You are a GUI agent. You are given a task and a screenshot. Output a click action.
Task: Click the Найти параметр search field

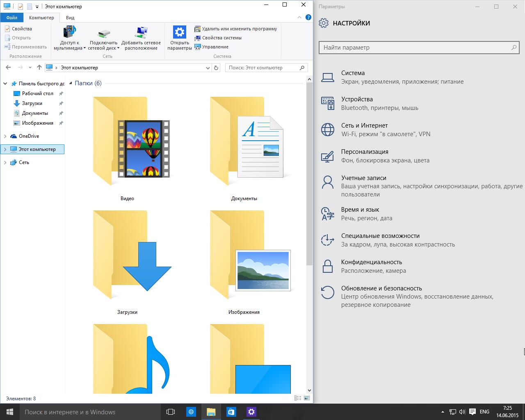coord(419,48)
